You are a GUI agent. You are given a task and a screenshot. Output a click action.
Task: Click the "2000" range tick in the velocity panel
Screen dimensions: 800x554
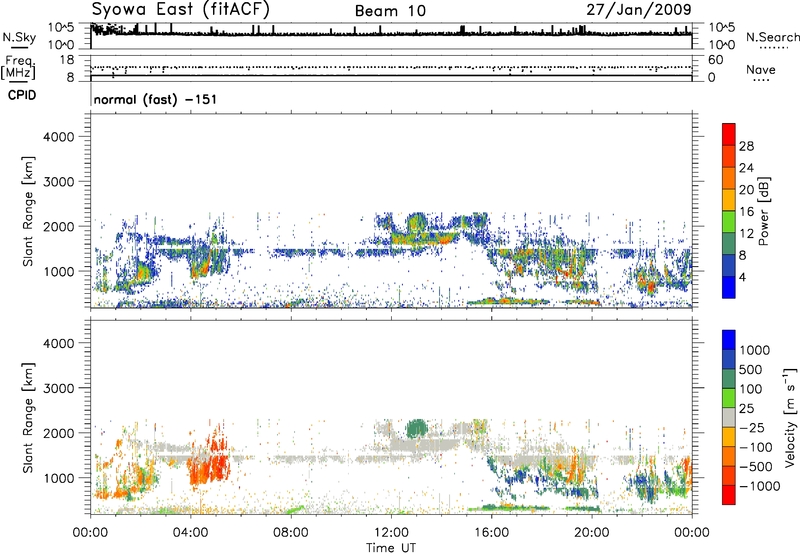[58, 433]
